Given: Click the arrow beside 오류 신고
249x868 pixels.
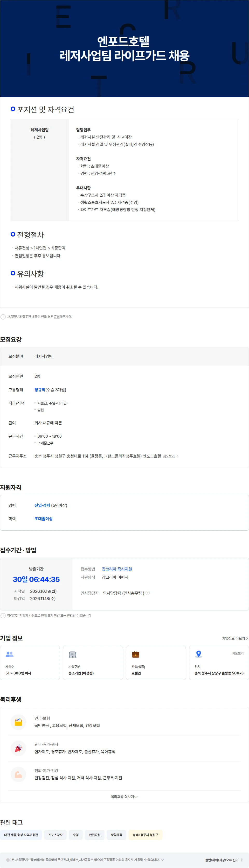Looking at the screenshot, I should click(x=241, y=860).
